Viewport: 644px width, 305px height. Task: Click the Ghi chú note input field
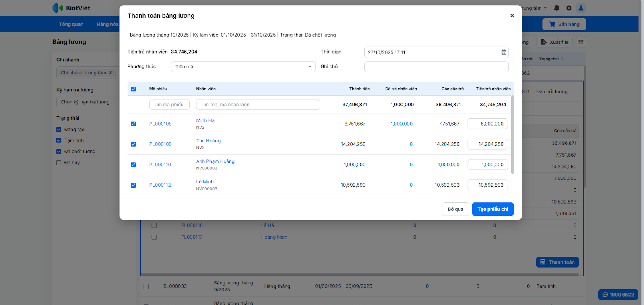[436, 67]
